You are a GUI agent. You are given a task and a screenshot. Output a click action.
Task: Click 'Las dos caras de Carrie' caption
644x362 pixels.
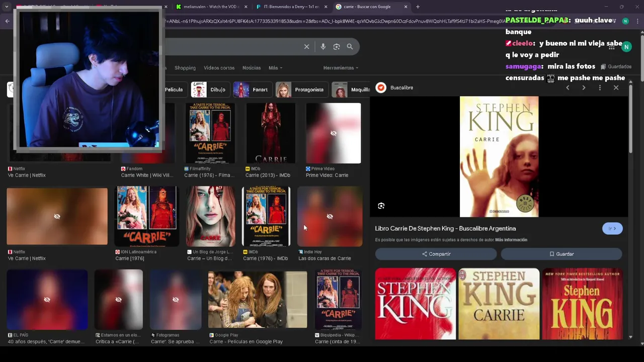click(x=325, y=258)
